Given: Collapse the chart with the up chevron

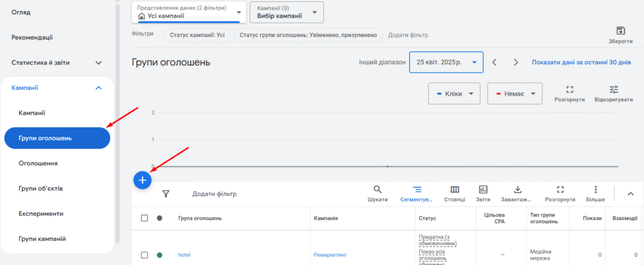Looking at the screenshot, I should [631, 194].
